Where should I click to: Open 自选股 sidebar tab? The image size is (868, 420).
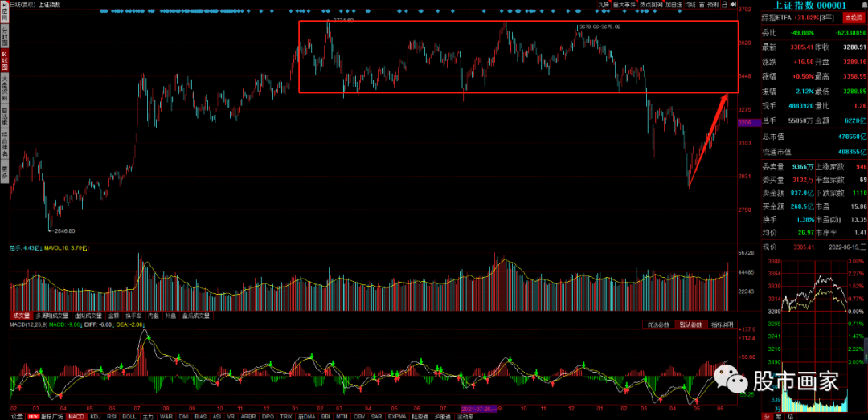(x=4, y=116)
